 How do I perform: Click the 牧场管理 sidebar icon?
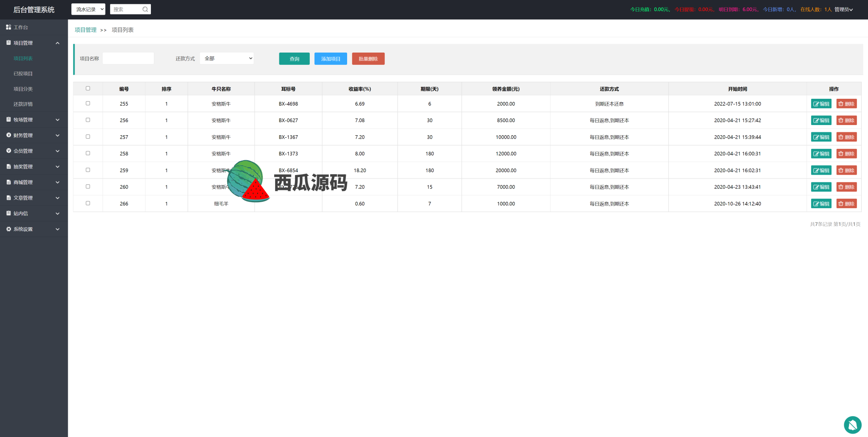8,120
